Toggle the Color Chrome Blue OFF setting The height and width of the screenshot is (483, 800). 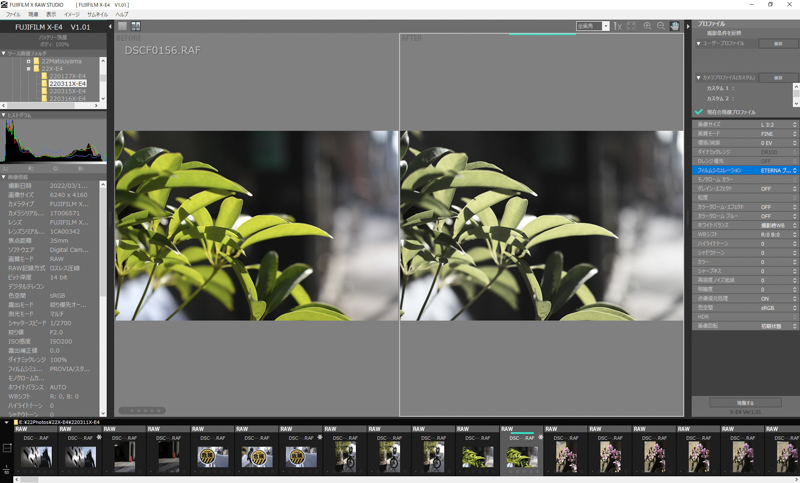point(745,216)
